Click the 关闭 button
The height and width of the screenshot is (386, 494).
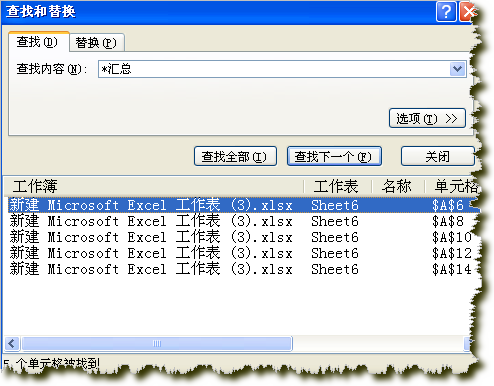tap(438, 156)
